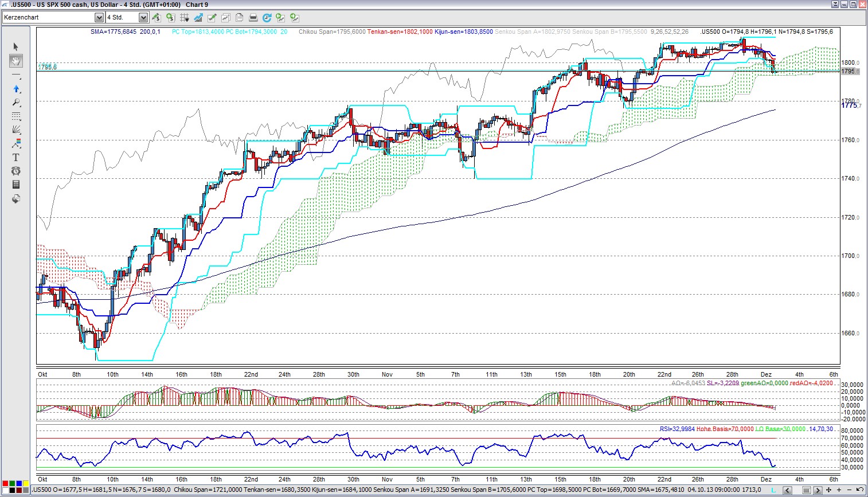Expand the Kerzenchart chart type dropdown
The height and width of the screenshot is (497, 868).
[99, 18]
